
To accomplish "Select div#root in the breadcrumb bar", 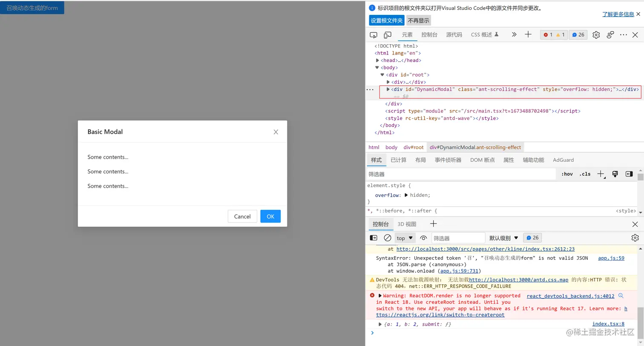I will 414,147.
